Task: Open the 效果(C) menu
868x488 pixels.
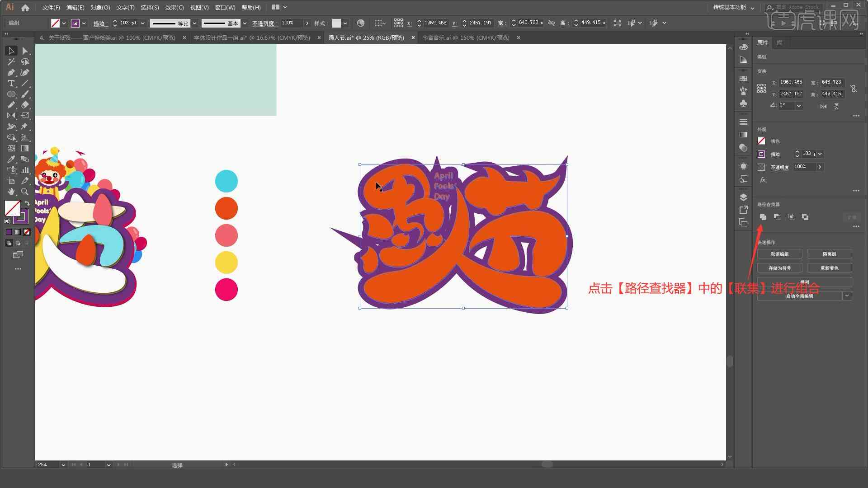Action: tap(175, 8)
